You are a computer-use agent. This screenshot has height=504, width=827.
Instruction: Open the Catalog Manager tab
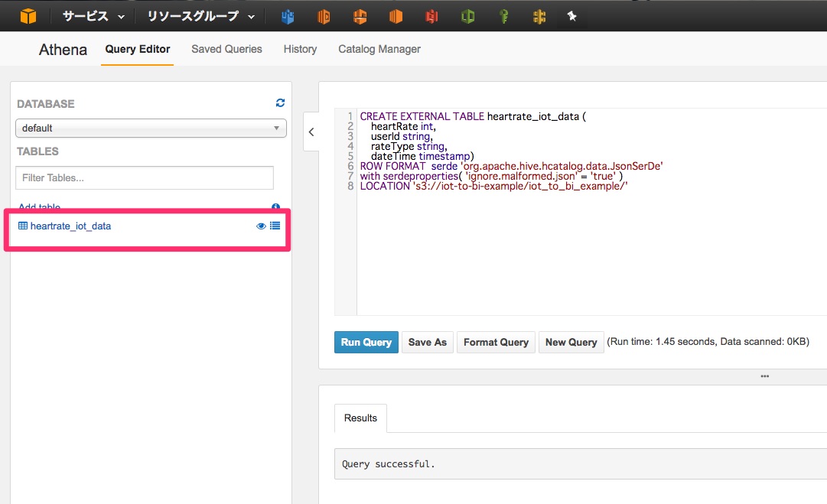pyautogui.click(x=379, y=49)
